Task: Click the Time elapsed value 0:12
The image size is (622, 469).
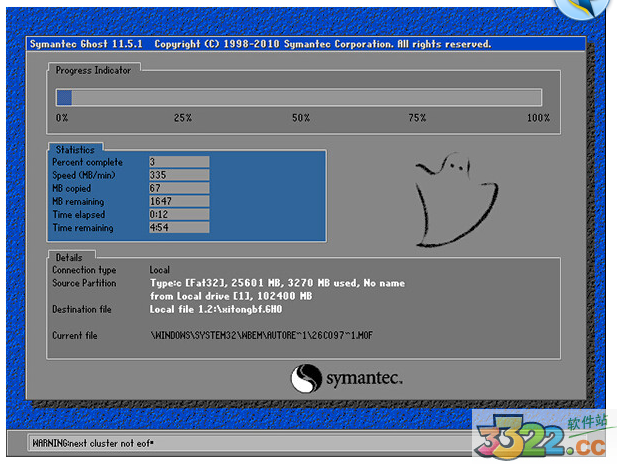Action: pos(179,214)
